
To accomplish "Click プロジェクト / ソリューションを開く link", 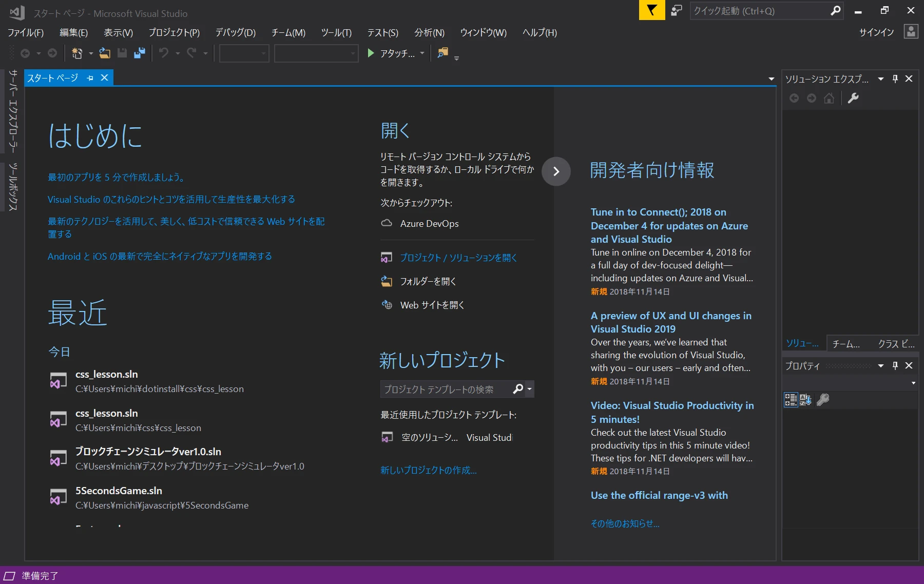I will tap(459, 258).
